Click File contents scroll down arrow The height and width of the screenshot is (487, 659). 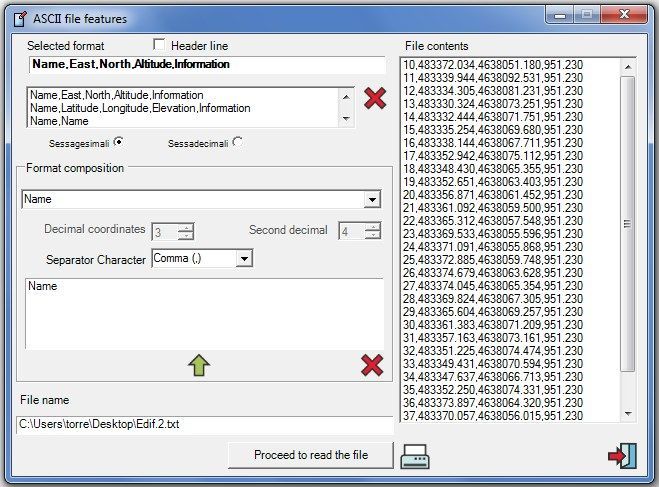[x=628, y=414]
